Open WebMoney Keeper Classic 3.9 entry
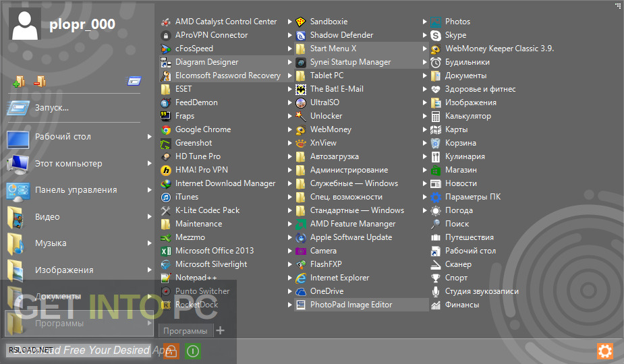This screenshot has height=364, width=624. (x=492, y=49)
